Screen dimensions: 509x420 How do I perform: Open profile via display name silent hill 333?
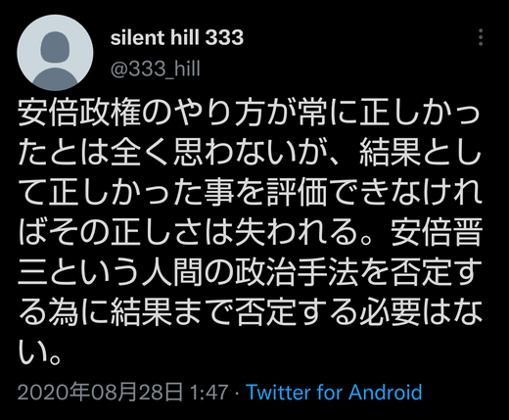[x=177, y=37]
